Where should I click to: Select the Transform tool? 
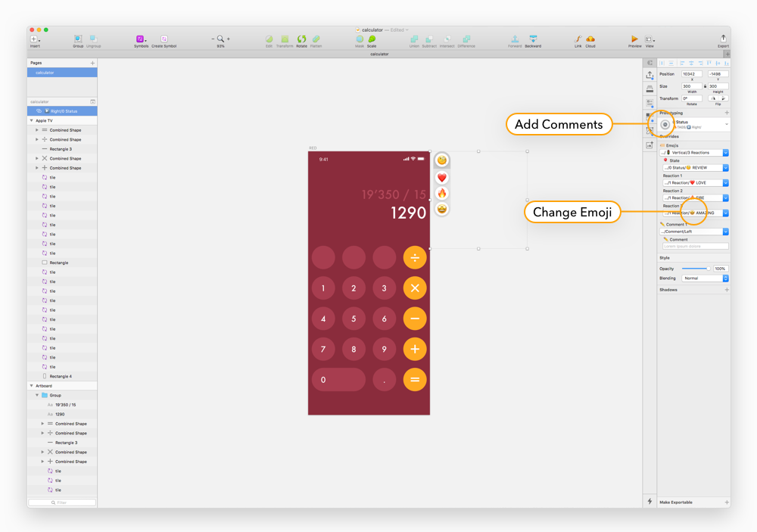click(x=285, y=39)
